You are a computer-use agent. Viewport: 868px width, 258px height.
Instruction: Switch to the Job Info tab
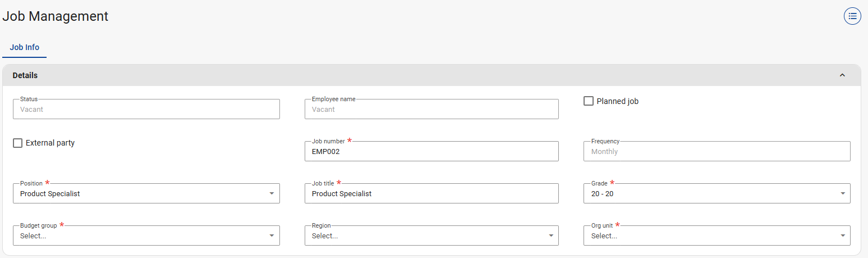tap(25, 47)
